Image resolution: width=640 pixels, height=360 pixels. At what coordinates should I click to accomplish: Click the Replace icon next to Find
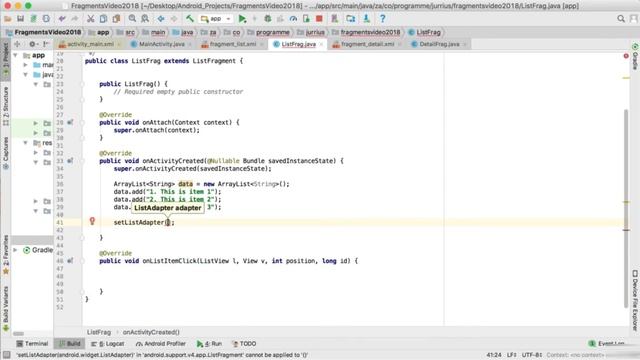(x=145, y=19)
